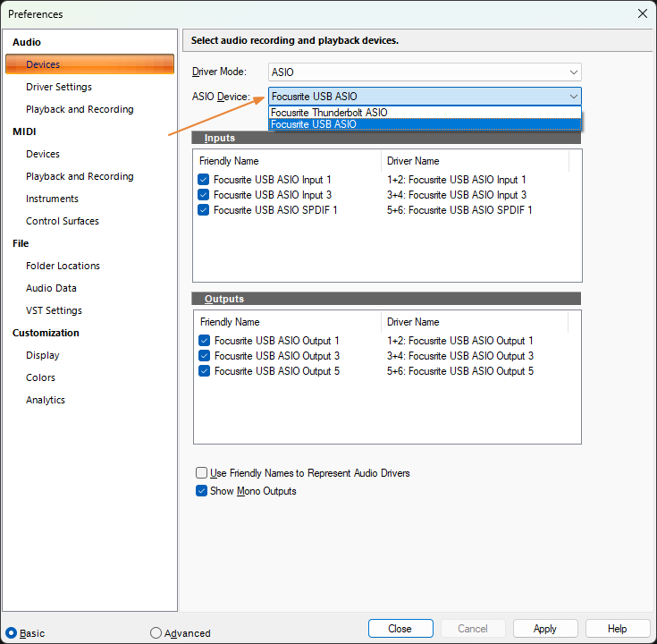Select driver name 5+6: Focusrite USB ASIO SPDIF 1

tap(459, 209)
